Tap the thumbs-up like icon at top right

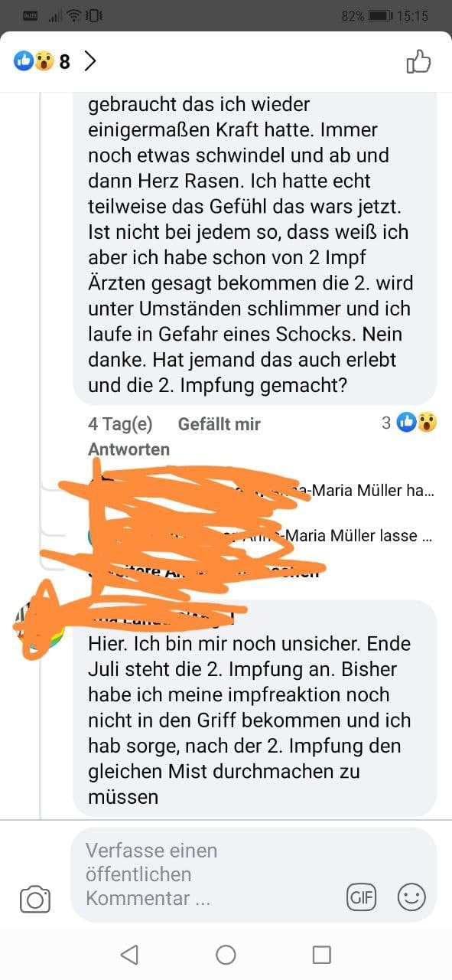pos(418,61)
